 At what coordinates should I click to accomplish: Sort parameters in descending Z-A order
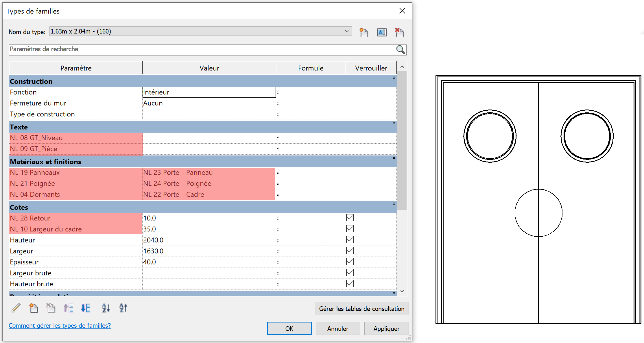click(123, 308)
